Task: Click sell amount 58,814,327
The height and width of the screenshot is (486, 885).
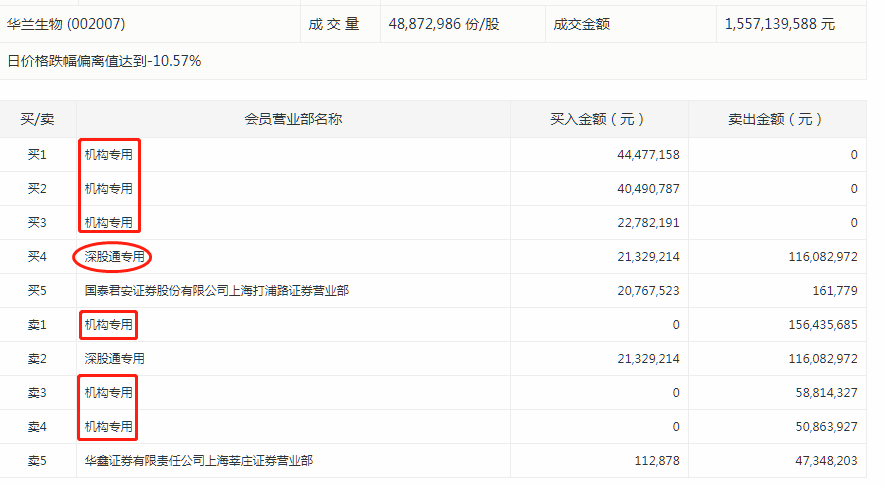Action: tap(826, 393)
